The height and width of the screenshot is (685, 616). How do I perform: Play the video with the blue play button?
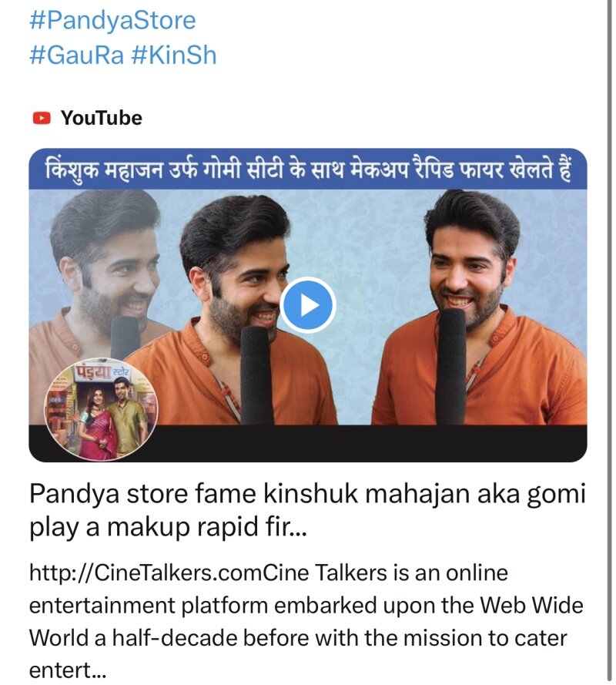point(308,305)
